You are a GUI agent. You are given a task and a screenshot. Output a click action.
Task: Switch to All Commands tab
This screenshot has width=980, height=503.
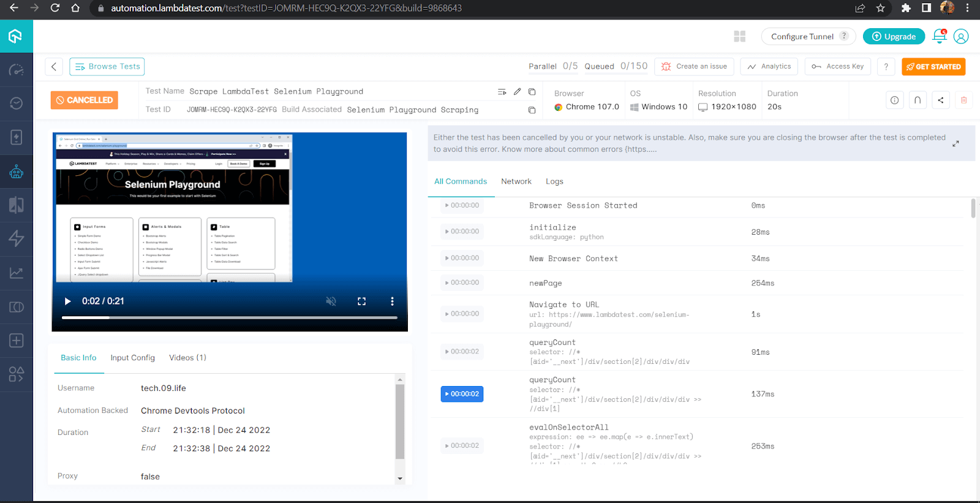461,181
